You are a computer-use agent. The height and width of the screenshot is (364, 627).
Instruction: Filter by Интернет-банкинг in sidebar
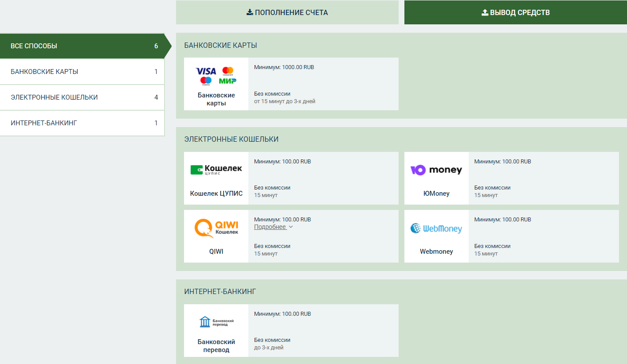(82, 123)
